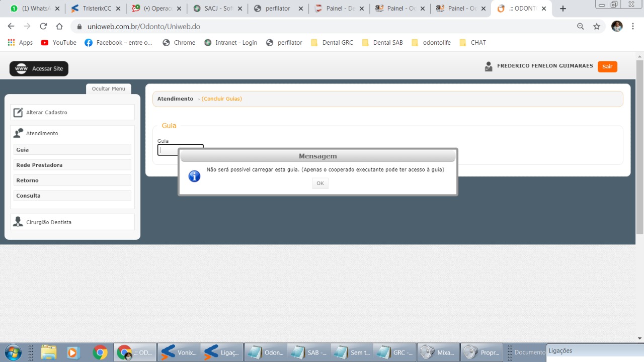Image resolution: width=644 pixels, height=362 pixels.
Task: Click the Alterar Cadastro edit icon
Action: click(x=18, y=113)
